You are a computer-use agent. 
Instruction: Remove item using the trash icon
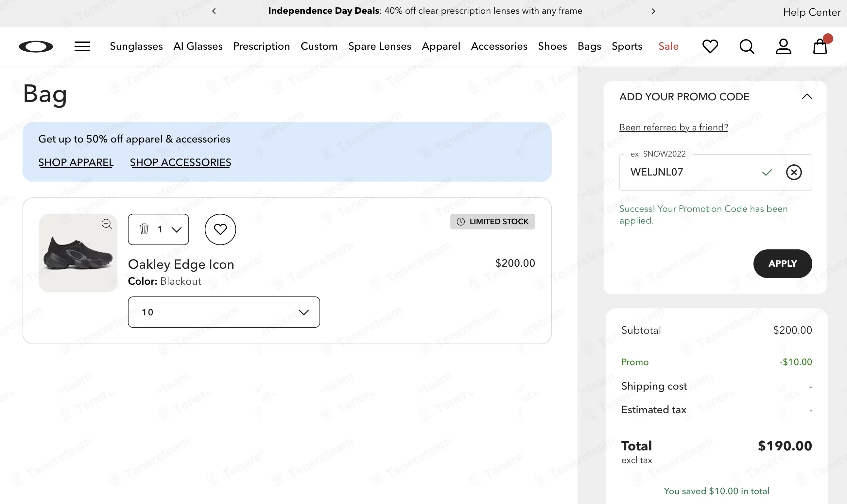coord(144,229)
